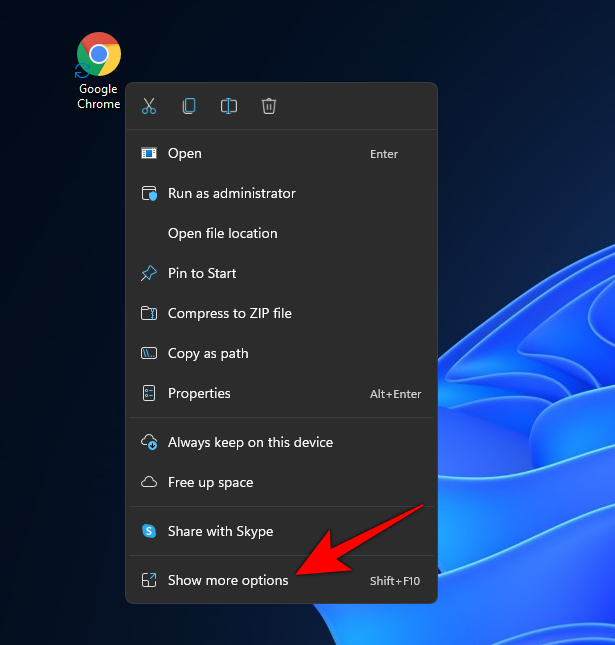Select Run as administrator

tap(231, 194)
